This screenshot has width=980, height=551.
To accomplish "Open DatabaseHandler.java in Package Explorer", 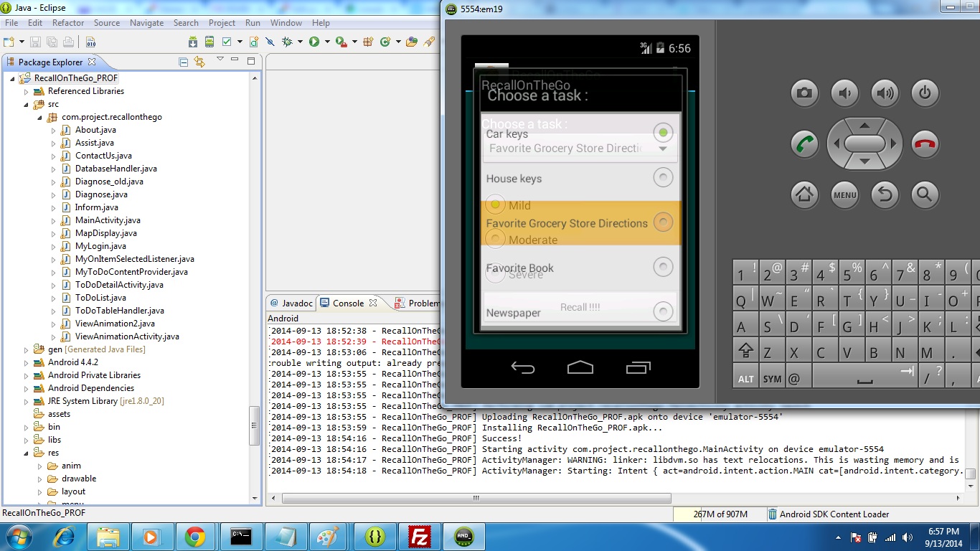I will [x=116, y=169].
